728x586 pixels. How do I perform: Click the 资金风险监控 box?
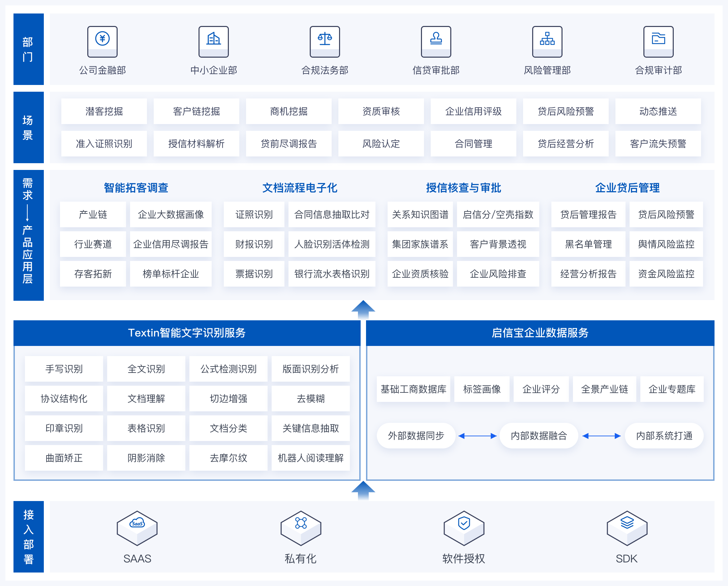coord(666,274)
